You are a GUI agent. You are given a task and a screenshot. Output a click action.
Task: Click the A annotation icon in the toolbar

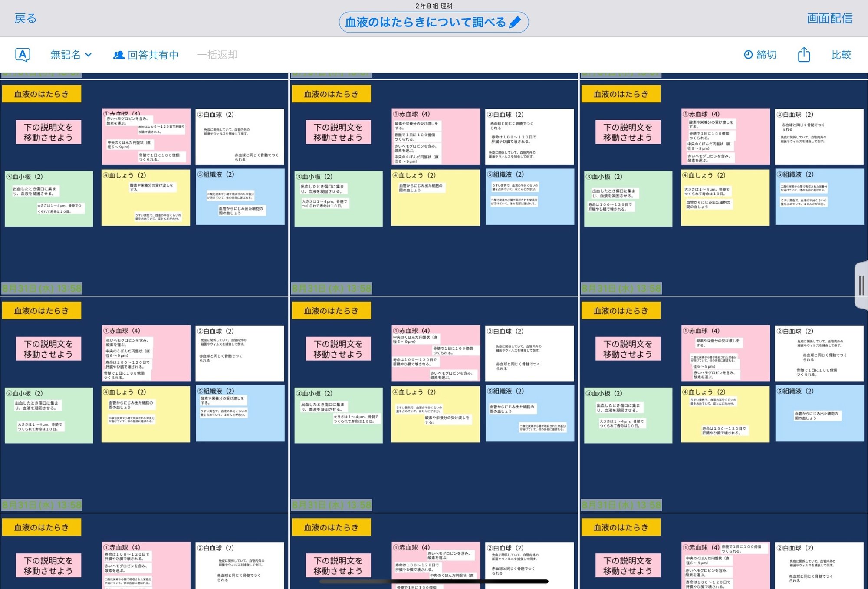coord(22,54)
